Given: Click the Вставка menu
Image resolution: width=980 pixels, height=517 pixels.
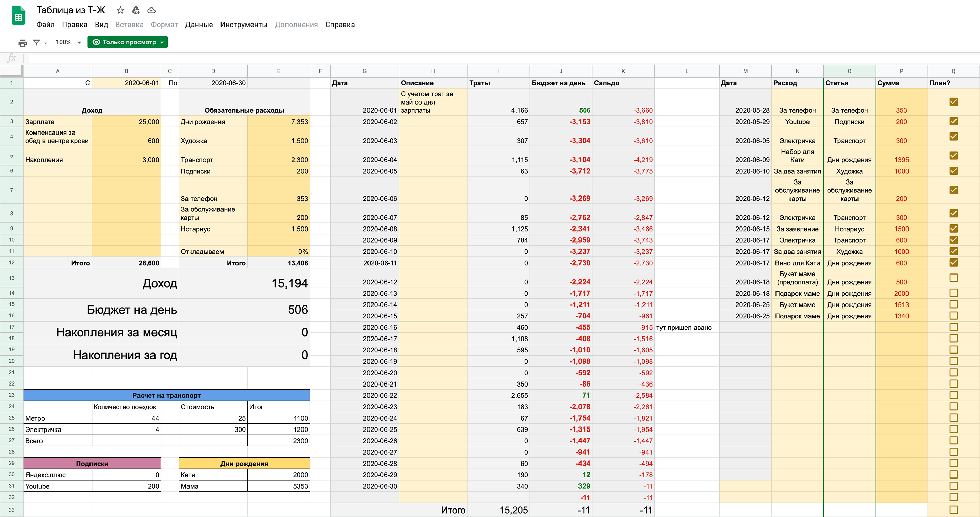Looking at the screenshot, I should click(129, 25).
